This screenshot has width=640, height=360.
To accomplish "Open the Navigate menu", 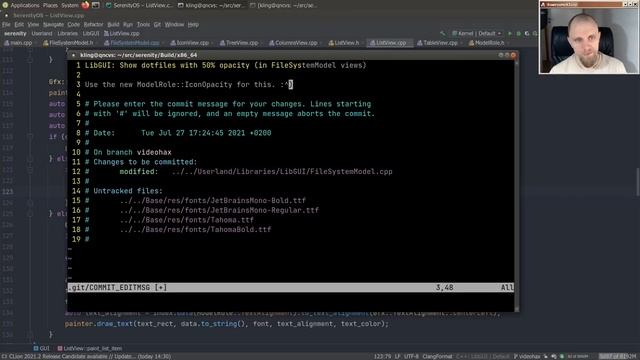I will [53, 24].
